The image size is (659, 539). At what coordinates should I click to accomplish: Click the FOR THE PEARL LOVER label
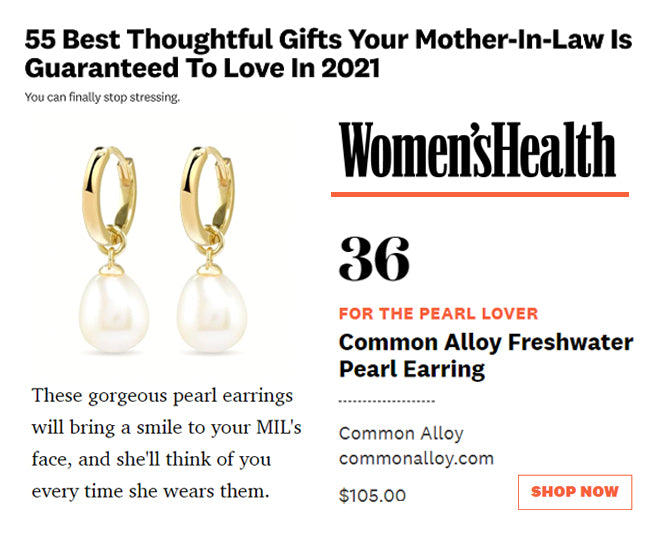pyautogui.click(x=438, y=314)
